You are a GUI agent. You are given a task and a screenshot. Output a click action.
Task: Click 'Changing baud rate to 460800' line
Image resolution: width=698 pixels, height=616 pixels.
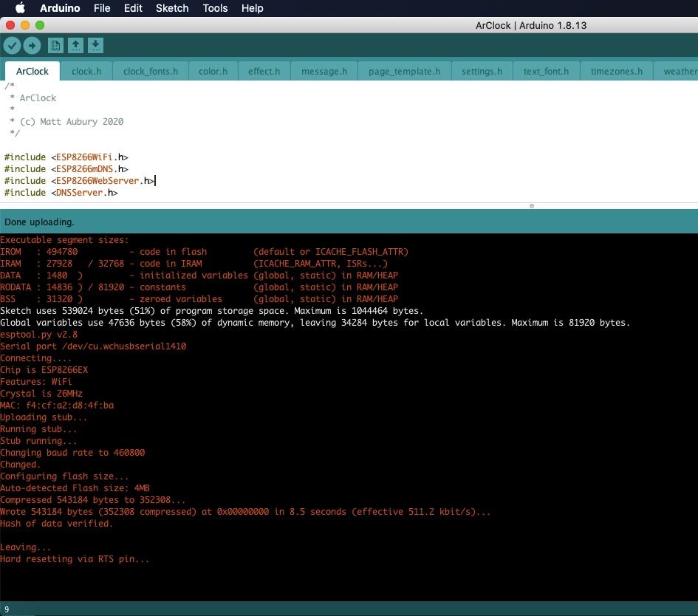[x=72, y=453]
